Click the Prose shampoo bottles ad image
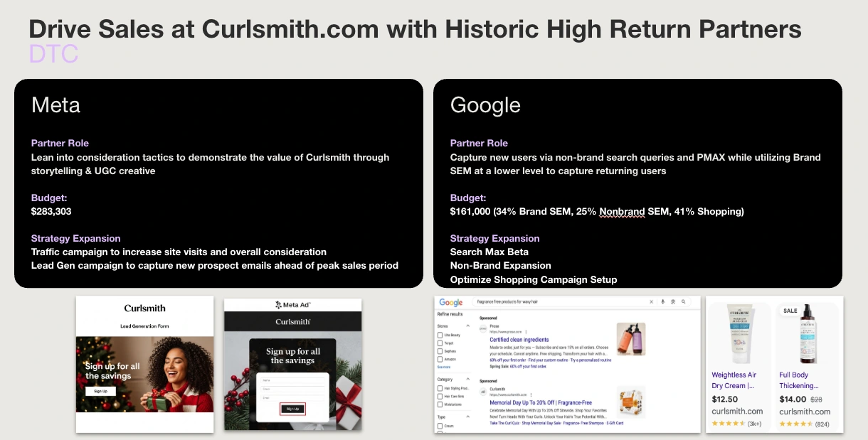Image resolution: width=868 pixels, height=440 pixels. click(631, 339)
